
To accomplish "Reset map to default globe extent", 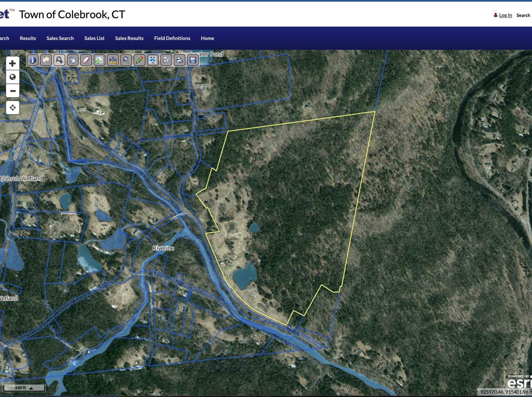I will tap(12, 77).
